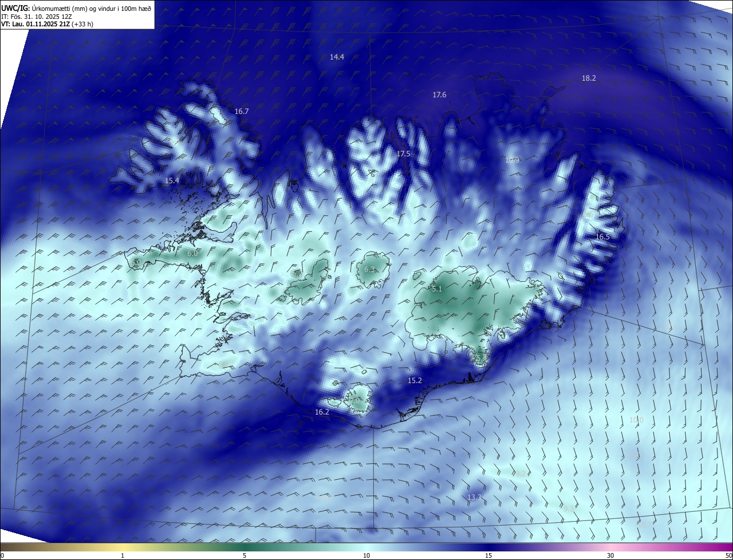Click the 16.5 value on the east coast
Viewport: 733px width, 560px height.
click(x=602, y=236)
